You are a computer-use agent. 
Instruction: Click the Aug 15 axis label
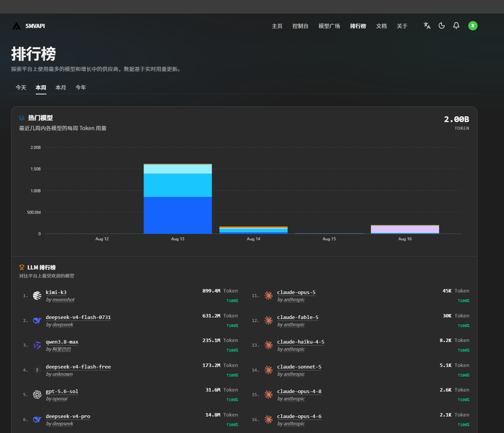click(329, 239)
